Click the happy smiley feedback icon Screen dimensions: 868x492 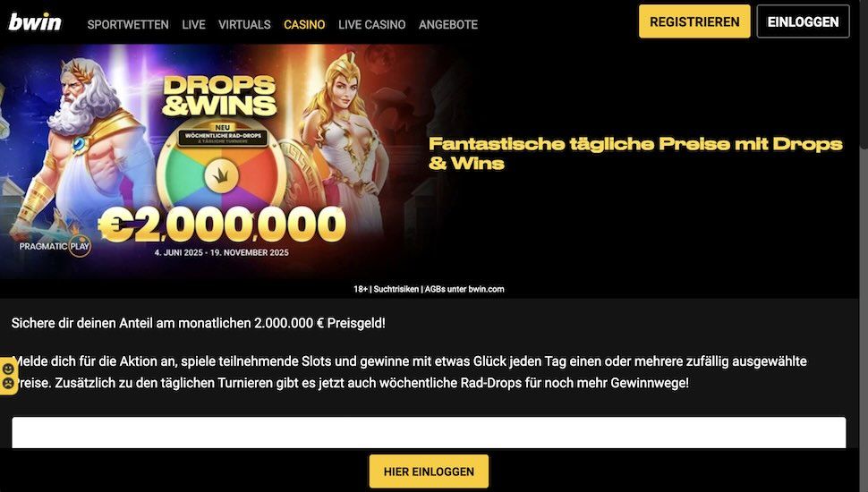click(x=8, y=369)
